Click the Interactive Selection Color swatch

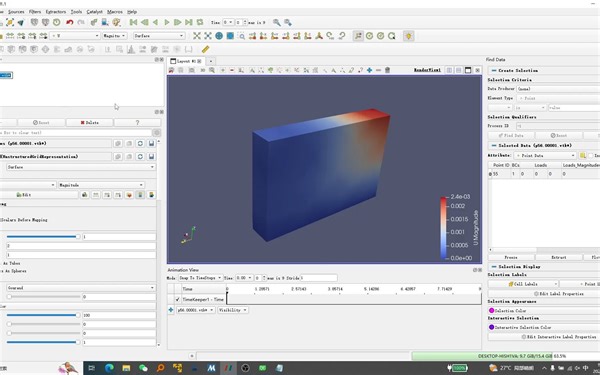click(x=492, y=327)
